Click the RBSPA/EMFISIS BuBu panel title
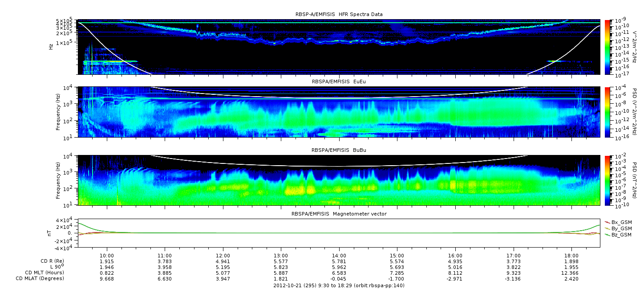 tap(339, 151)
